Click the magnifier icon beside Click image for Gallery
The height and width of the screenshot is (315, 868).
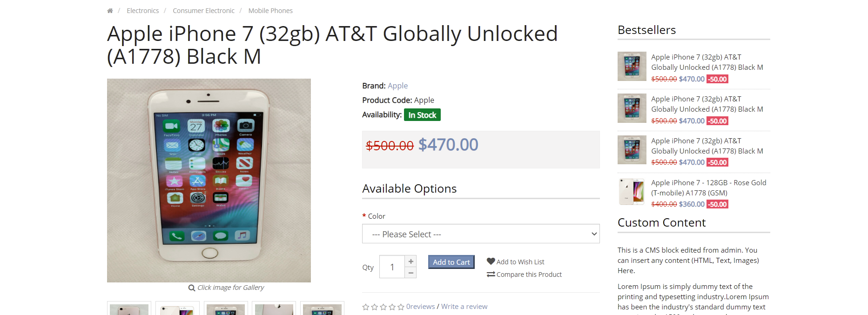click(x=191, y=288)
